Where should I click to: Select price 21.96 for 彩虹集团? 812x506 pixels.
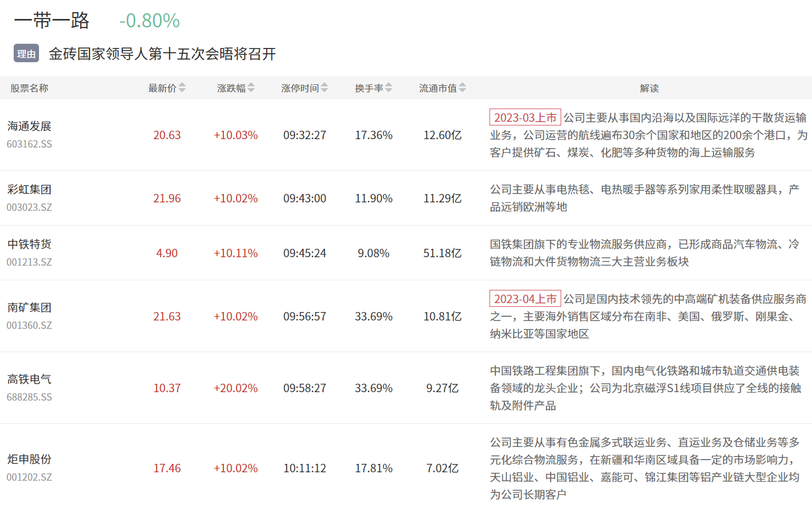click(167, 198)
